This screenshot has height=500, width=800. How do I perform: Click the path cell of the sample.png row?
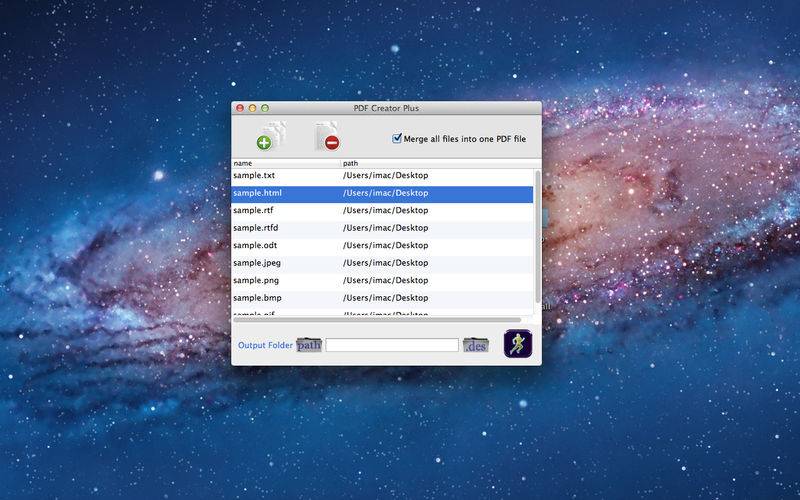point(386,280)
